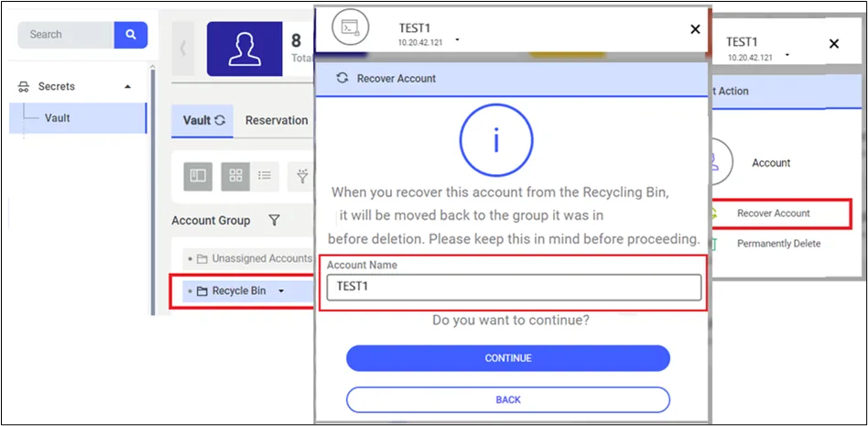The height and width of the screenshot is (426, 868).
Task: Open the Secrets menu item
Action: coord(56,86)
